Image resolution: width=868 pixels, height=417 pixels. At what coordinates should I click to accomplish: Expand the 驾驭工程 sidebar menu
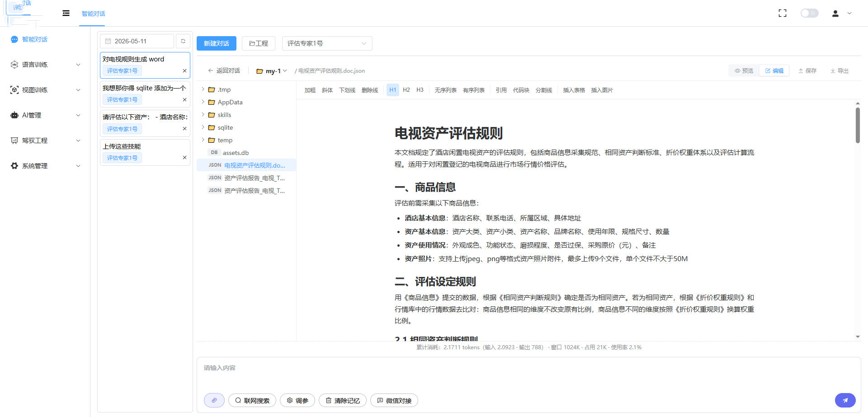(45, 141)
